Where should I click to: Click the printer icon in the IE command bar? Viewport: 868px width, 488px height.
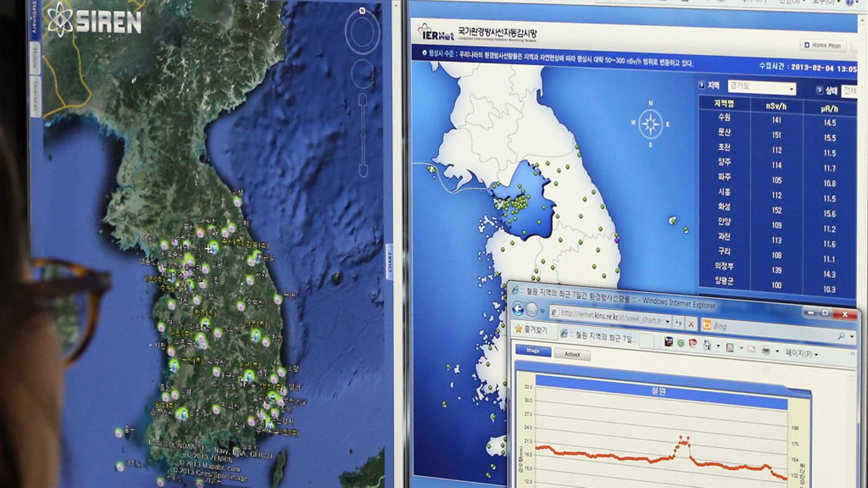pyautogui.click(x=766, y=350)
